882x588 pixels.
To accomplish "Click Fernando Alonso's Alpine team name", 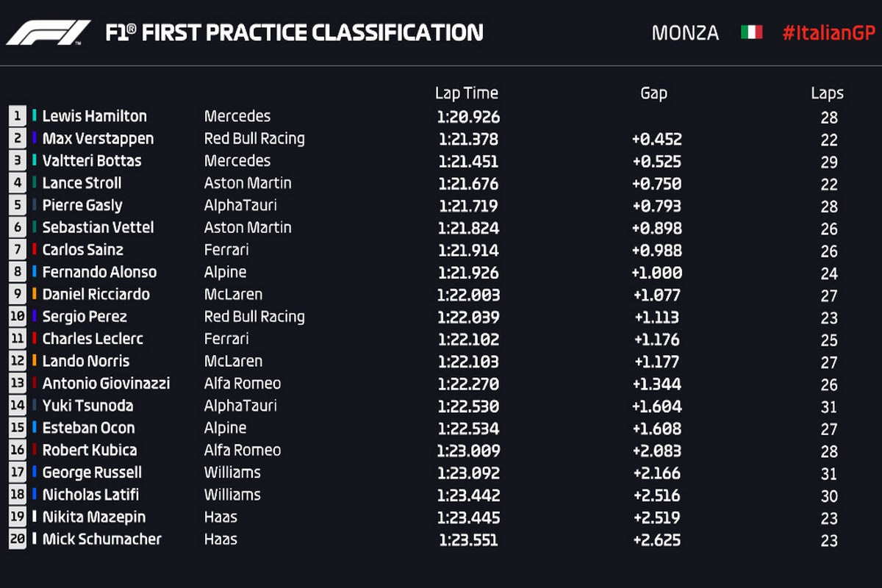I will click(x=225, y=272).
